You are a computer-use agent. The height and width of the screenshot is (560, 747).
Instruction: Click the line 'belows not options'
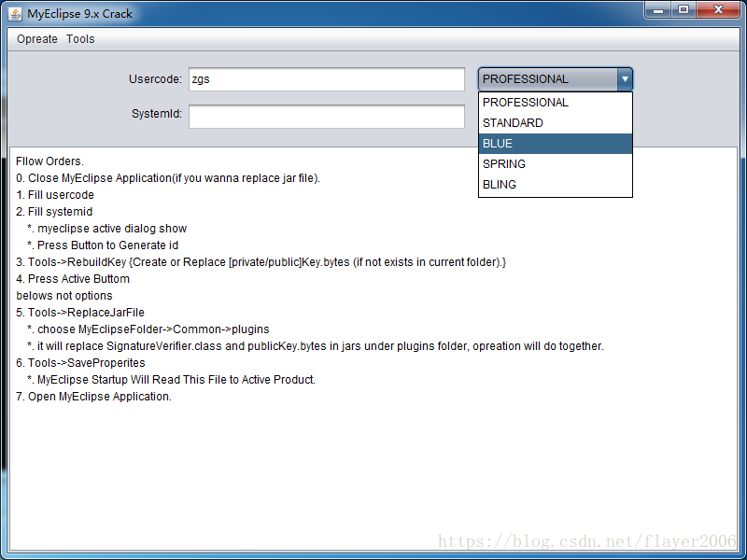64,296
